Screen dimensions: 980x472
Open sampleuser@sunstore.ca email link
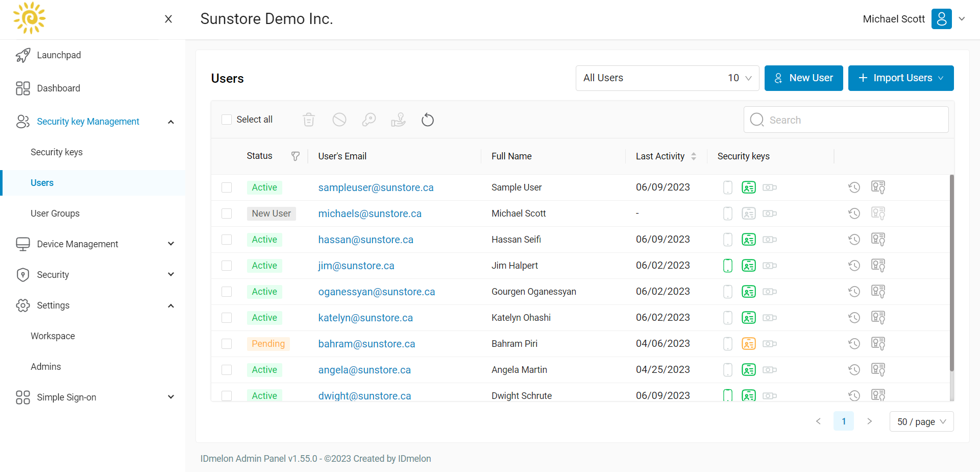point(376,187)
